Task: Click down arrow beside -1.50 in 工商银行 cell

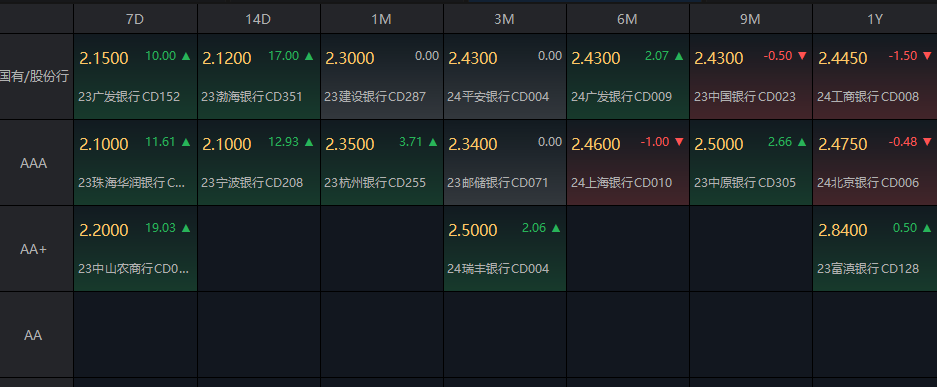Action: (x=927, y=56)
